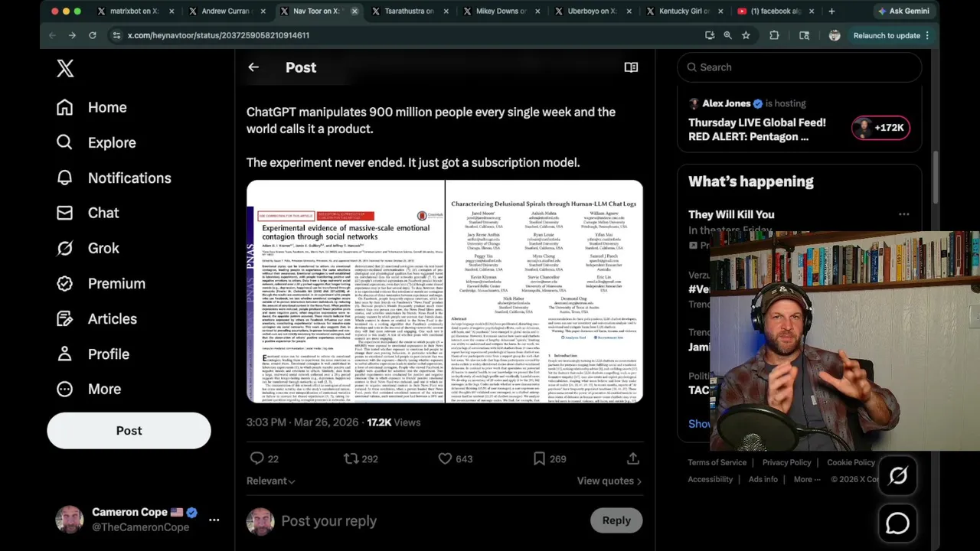Open more options for They Will Kill You
Viewport: 980px width, 551px height.
click(x=904, y=215)
